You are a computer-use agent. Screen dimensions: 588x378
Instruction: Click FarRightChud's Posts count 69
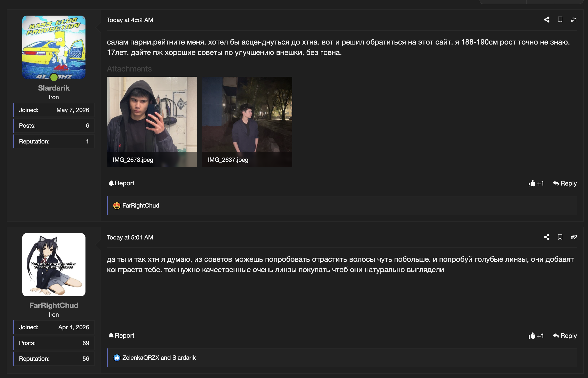pyautogui.click(x=86, y=343)
